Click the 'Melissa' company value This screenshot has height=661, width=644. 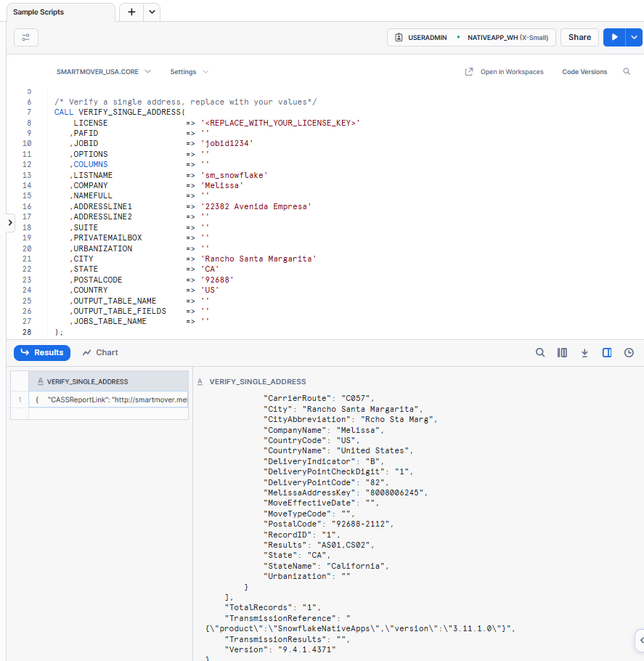pos(221,185)
